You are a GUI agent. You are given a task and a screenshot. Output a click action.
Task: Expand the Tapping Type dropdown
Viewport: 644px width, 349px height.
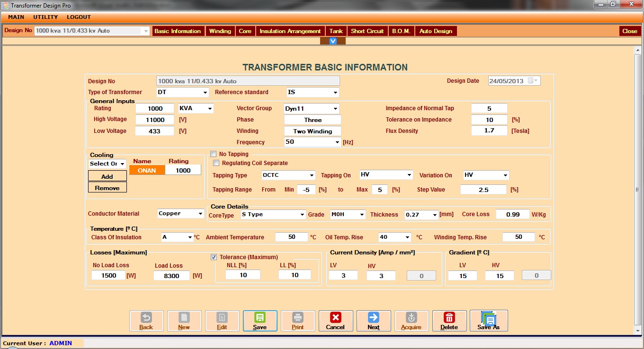(x=312, y=175)
